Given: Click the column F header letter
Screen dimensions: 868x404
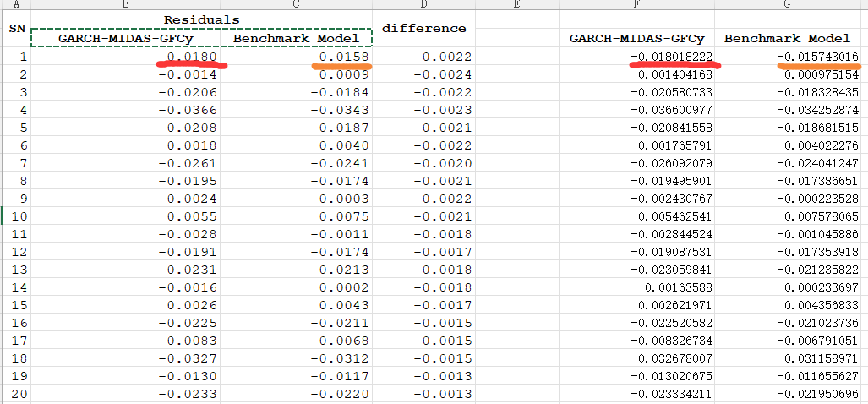Looking at the screenshot, I should [636, 4].
